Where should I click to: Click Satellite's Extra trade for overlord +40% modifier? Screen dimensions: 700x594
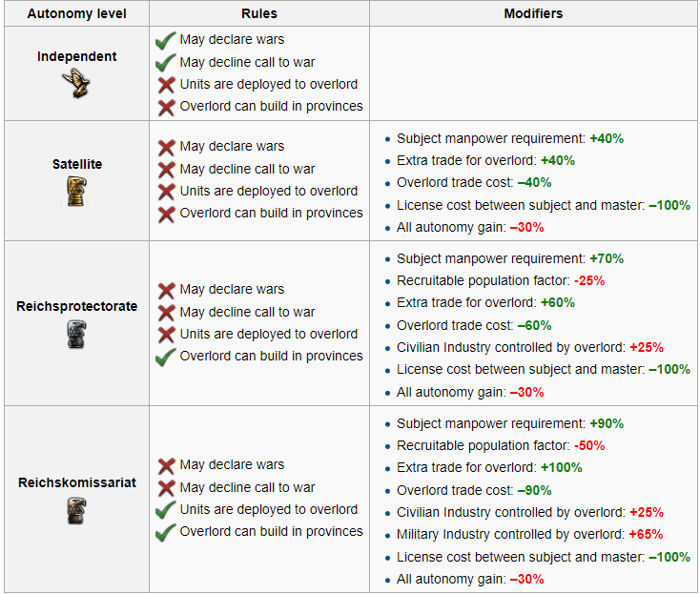coord(485,160)
